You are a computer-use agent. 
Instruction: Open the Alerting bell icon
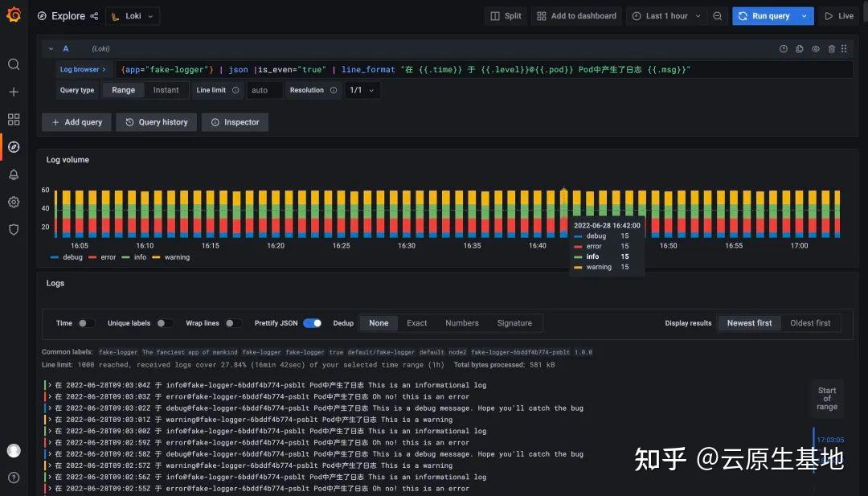click(x=13, y=174)
